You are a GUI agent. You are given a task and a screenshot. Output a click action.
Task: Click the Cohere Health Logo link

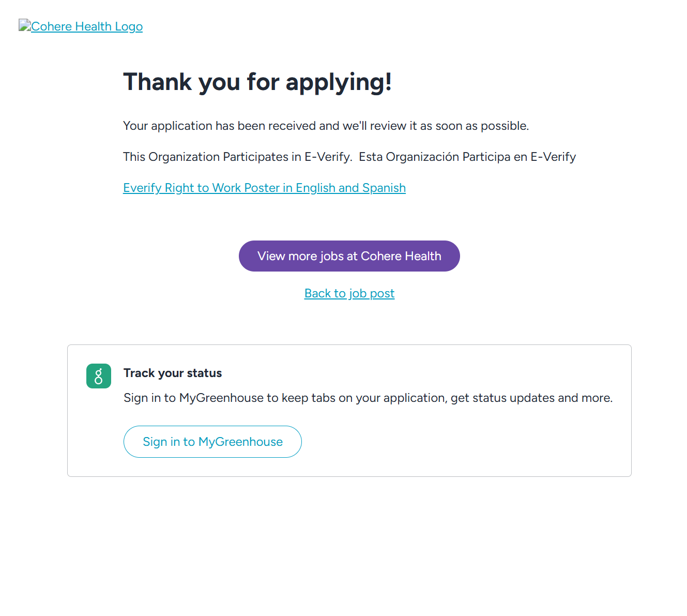pos(86,26)
